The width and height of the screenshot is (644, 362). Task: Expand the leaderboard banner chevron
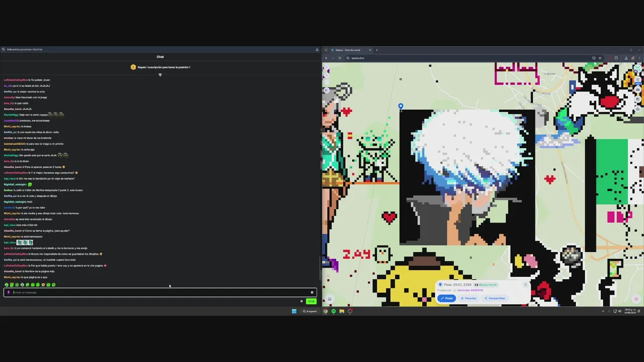[160, 75]
